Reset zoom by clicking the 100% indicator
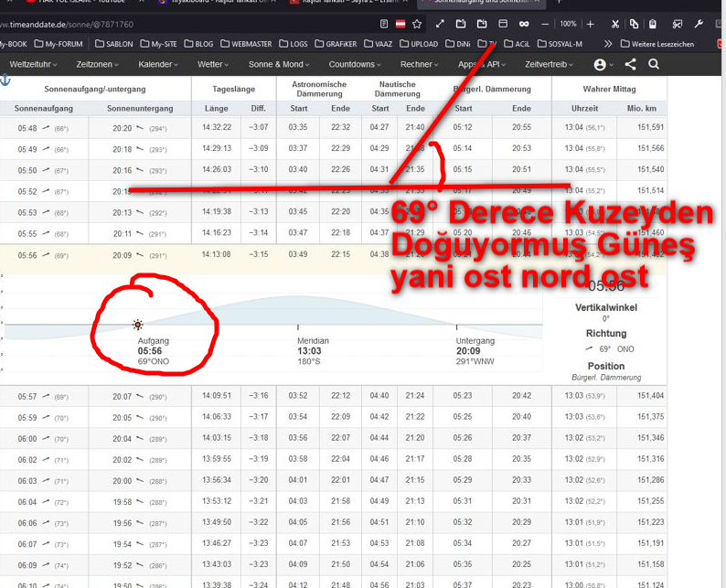Screen dimensions: 726x588 568,24
